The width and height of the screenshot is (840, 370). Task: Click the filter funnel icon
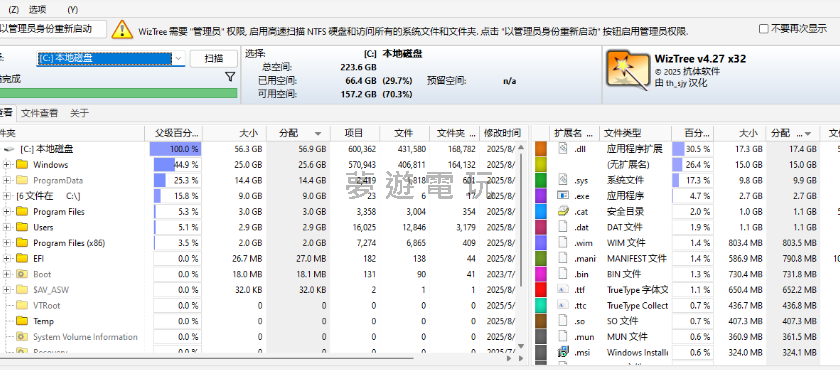(230, 77)
